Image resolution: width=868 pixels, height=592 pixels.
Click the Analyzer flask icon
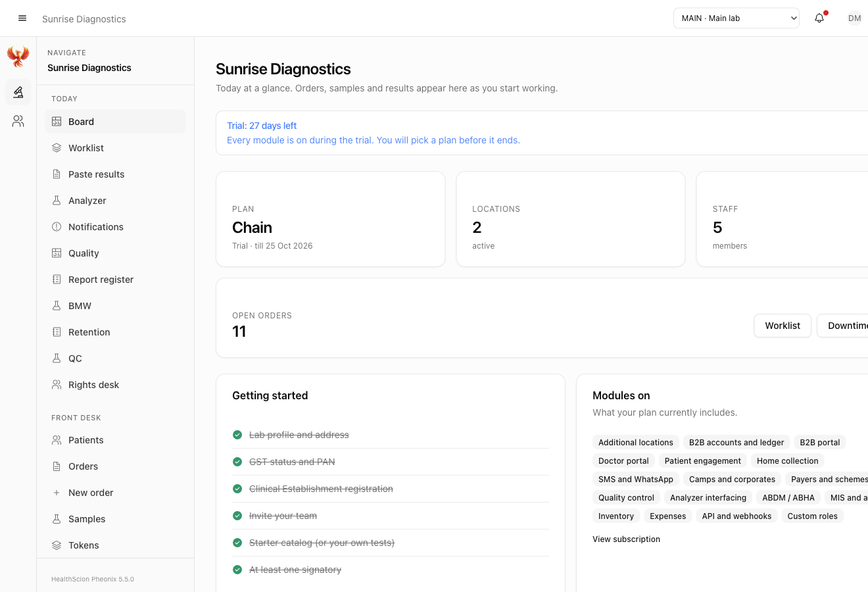[57, 201]
